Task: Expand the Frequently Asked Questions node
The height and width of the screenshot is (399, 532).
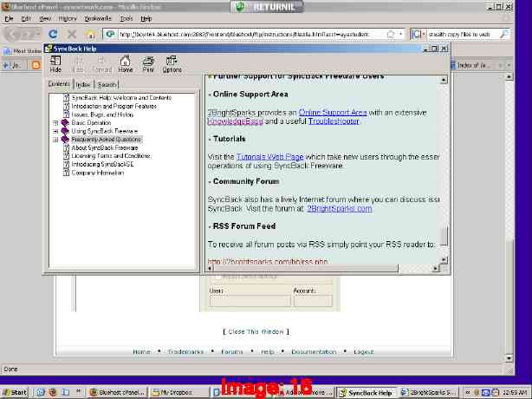Action: [x=55, y=140]
